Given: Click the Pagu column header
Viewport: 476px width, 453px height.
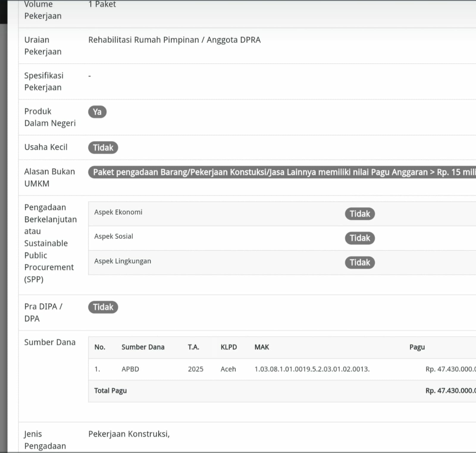Looking at the screenshot, I should (x=417, y=347).
